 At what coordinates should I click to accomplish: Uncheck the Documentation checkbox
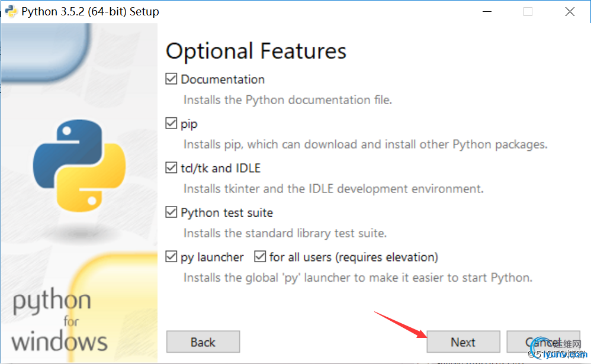click(x=172, y=79)
